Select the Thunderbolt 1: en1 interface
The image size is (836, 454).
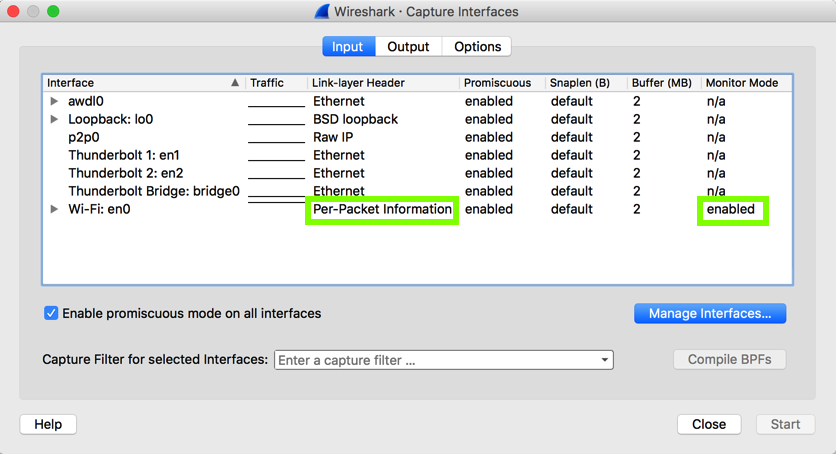[124, 155]
